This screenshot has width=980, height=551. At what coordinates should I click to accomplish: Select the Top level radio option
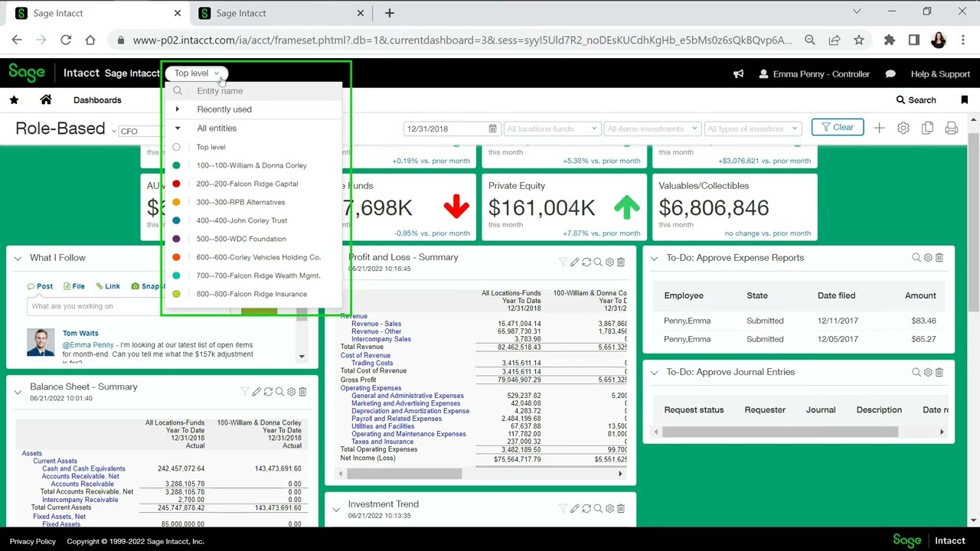click(177, 147)
